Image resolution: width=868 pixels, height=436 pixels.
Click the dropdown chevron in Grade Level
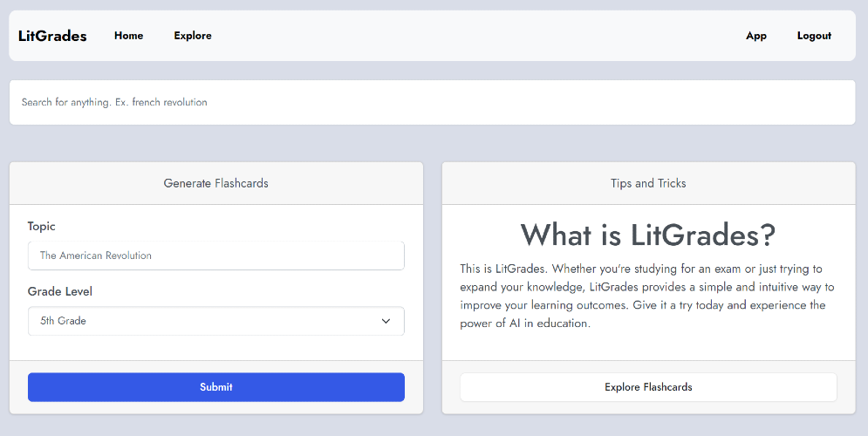(386, 321)
